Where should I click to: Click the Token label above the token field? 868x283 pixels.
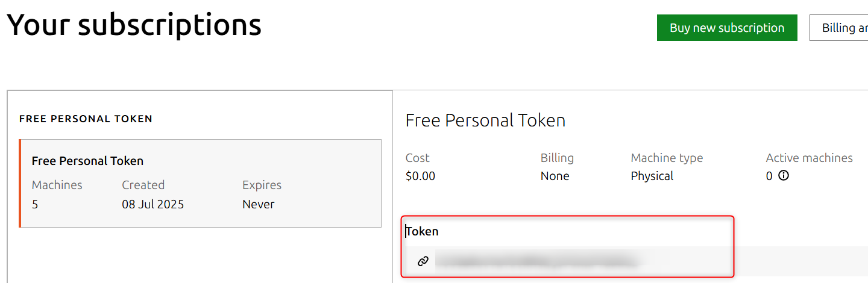point(422,231)
